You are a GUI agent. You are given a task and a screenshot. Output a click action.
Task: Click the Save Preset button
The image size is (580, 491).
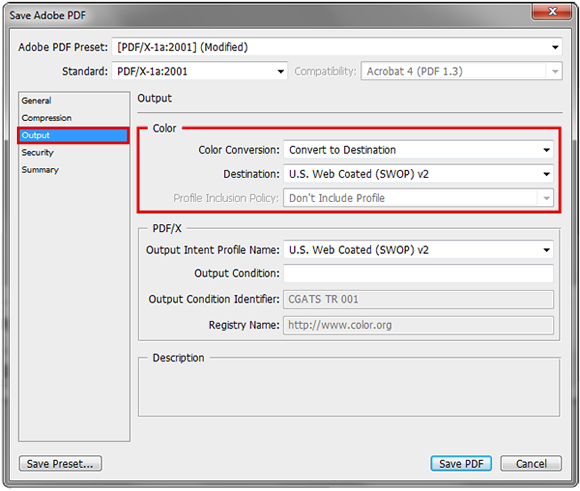(x=60, y=464)
